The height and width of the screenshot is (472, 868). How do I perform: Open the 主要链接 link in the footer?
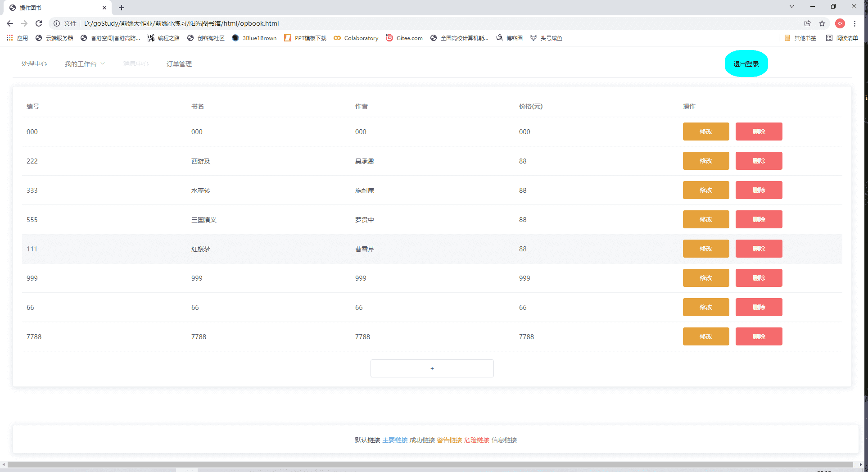tap(395, 440)
